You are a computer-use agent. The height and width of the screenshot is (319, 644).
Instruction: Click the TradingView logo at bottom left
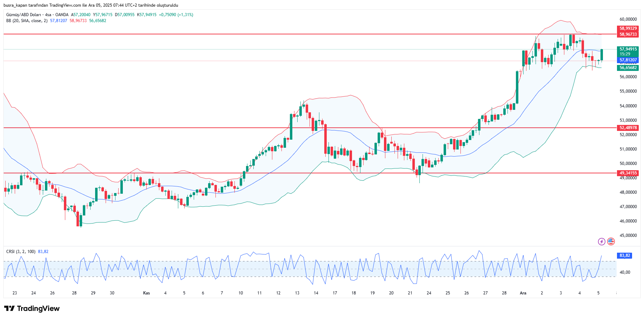pos(32,308)
